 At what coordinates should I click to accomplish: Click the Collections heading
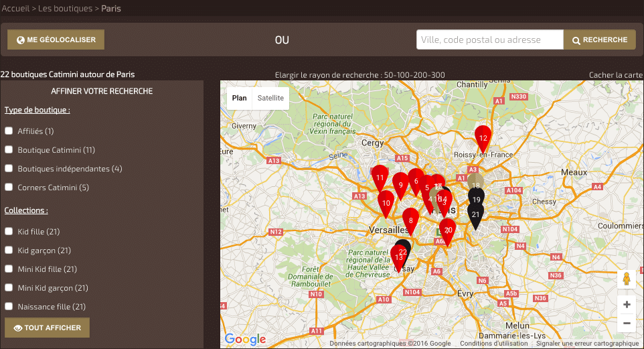[26, 210]
